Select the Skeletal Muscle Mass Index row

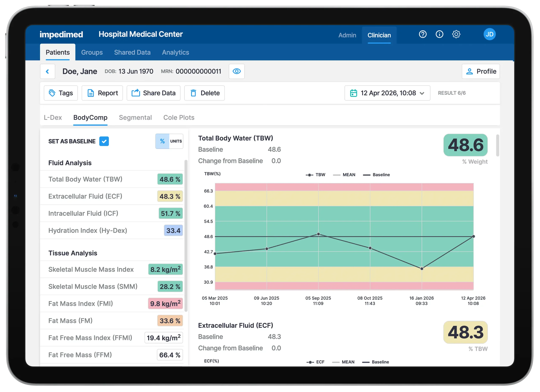112,269
